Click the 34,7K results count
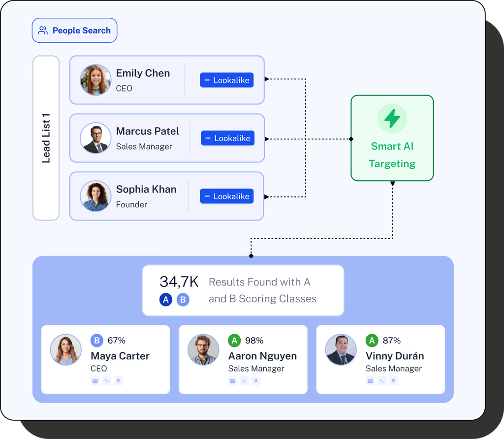The height and width of the screenshot is (439, 504). click(x=179, y=282)
